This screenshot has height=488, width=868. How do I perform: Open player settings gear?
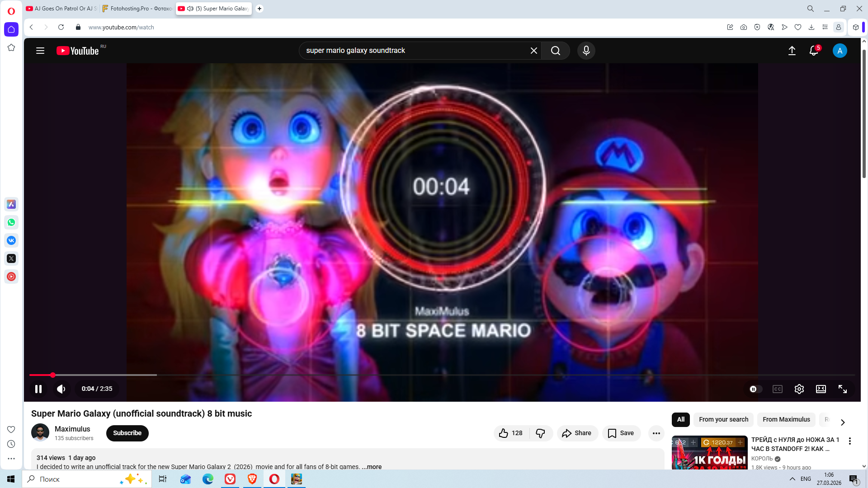(799, 389)
